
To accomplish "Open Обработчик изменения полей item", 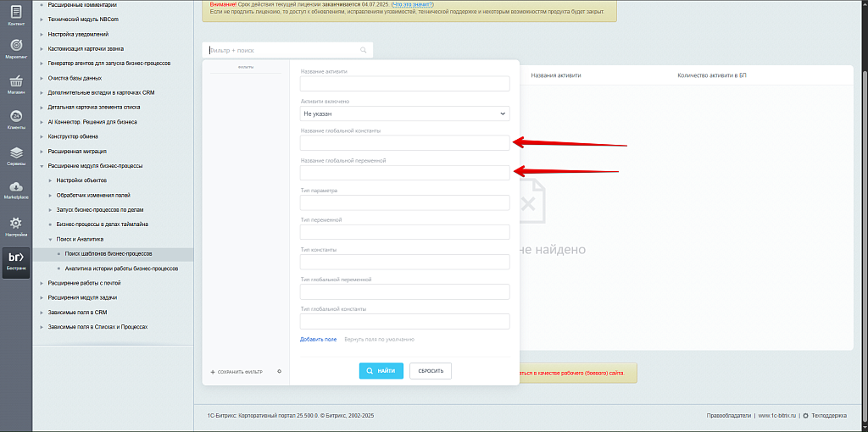I will click(x=93, y=196).
